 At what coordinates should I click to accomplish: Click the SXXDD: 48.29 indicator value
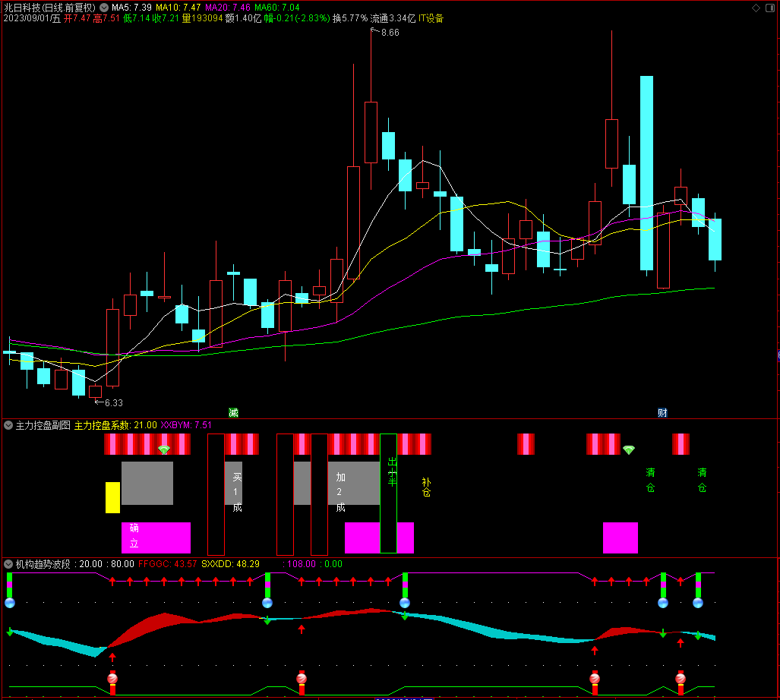tap(230, 564)
